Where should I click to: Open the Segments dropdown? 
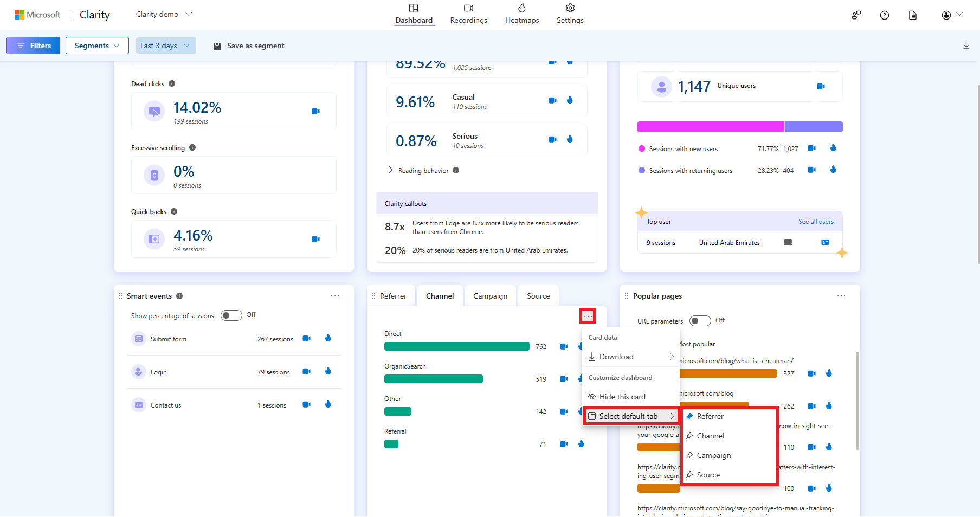coord(97,46)
